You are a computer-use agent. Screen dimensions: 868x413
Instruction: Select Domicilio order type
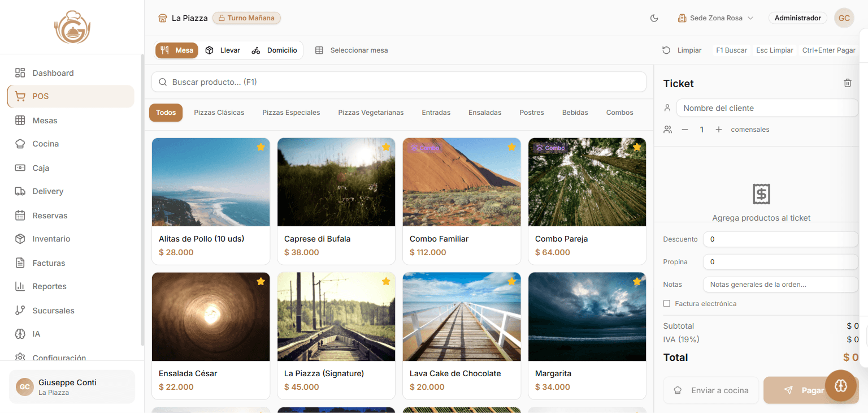[275, 50]
